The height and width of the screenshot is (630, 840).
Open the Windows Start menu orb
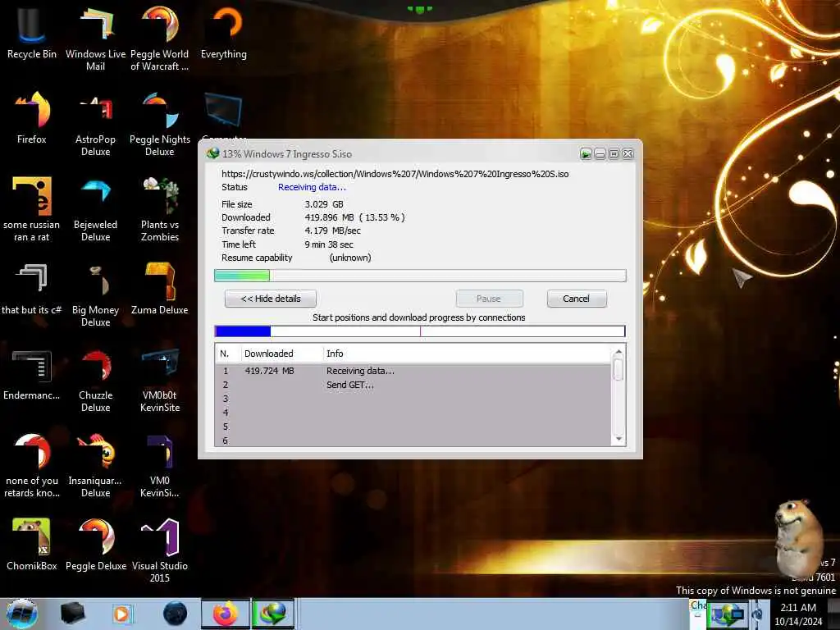tap(21, 614)
